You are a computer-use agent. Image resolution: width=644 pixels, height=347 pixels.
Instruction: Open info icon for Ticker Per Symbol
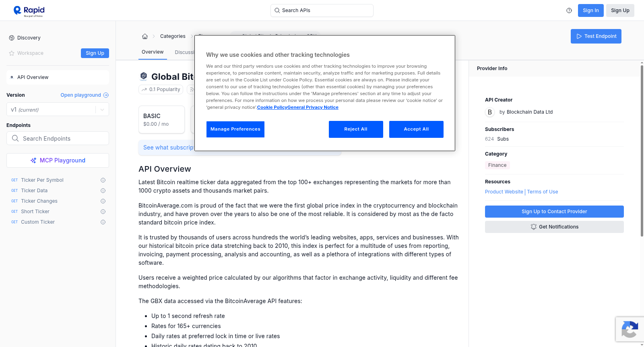(x=103, y=180)
